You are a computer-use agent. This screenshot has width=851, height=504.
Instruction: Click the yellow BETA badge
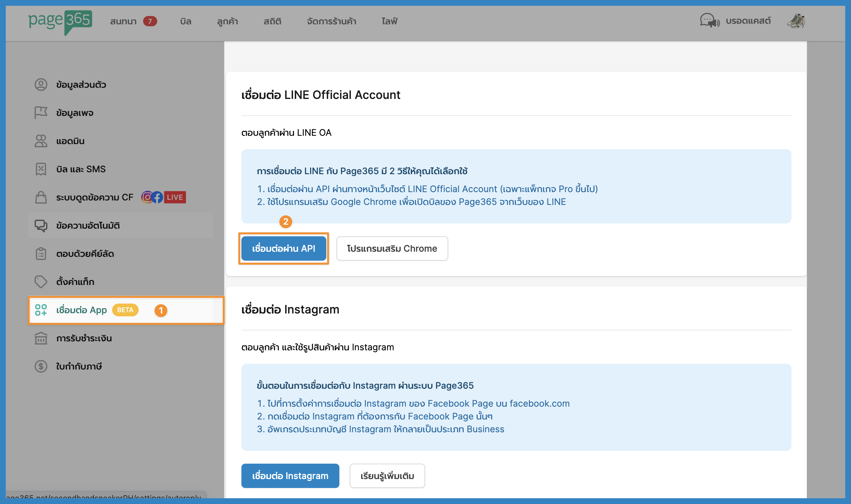click(x=125, y=310)
